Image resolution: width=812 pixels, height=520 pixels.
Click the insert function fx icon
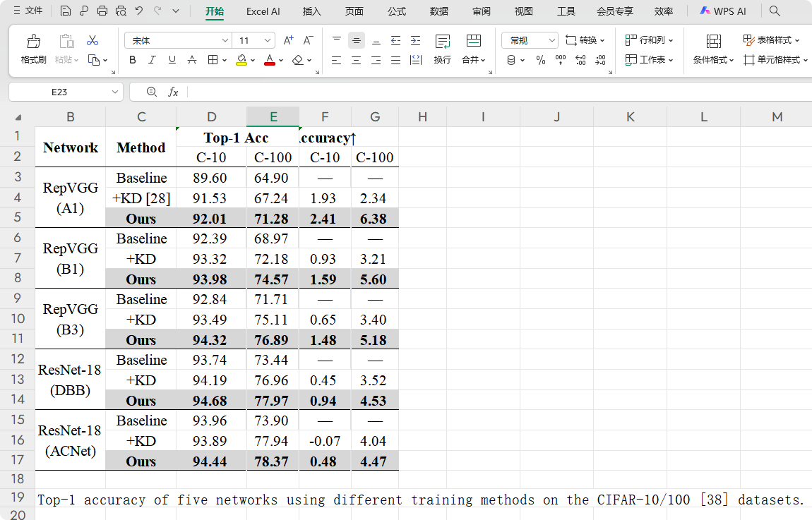pos(173,92)
